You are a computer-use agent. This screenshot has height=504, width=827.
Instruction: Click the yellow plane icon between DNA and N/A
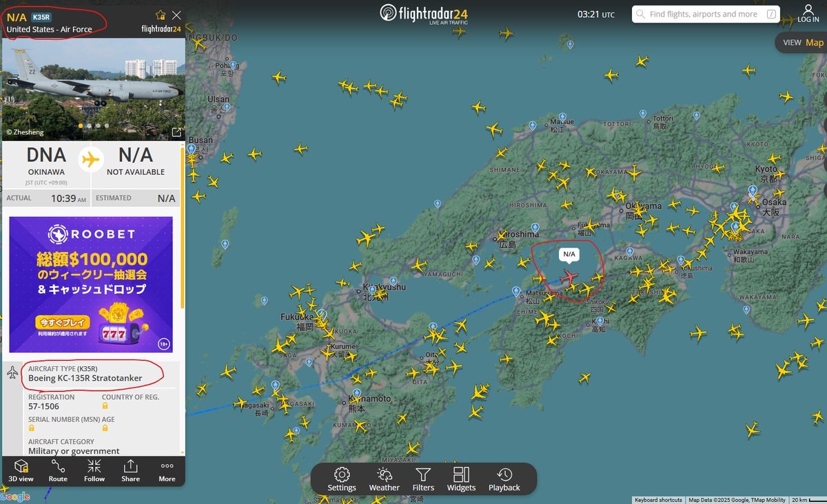pyautogui.click(x=90, y=160)
